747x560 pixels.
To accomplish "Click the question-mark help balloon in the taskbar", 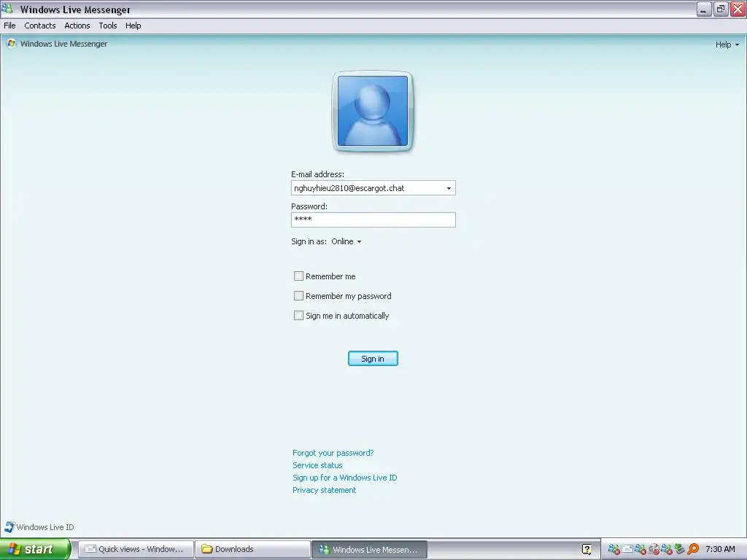I will [x=587, y=549].
